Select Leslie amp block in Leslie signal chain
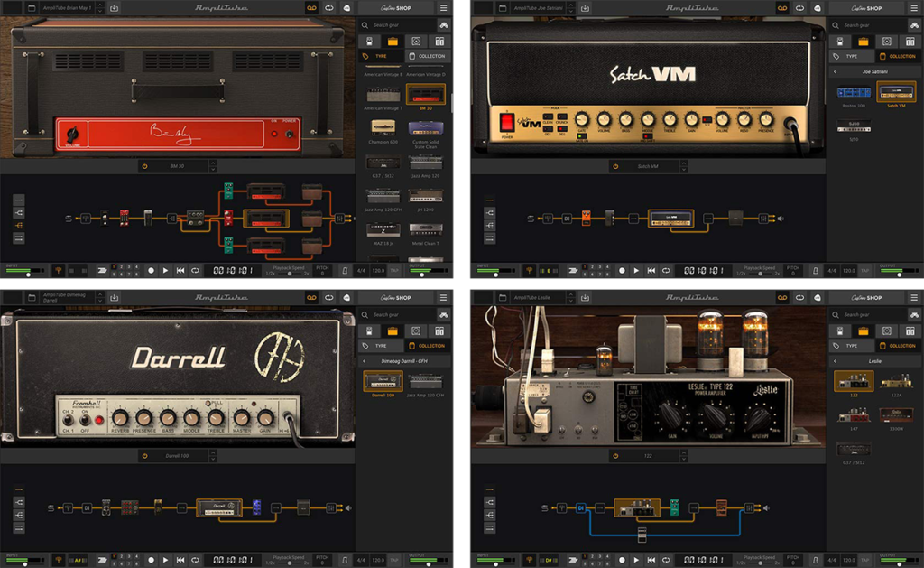Viewport: 924px width, 568px height. pos(636,507)
